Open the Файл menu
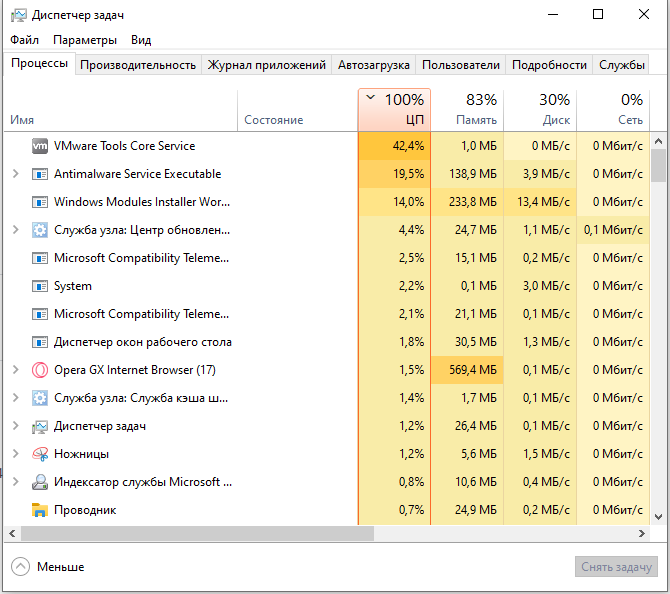The height and width of the screenshot is (594, 670). pos(24,40)
